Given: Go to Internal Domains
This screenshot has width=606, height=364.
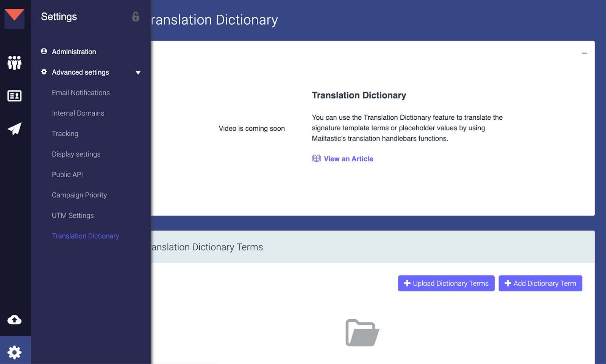Looking at the screenshot, I should (x=78, y=113).
